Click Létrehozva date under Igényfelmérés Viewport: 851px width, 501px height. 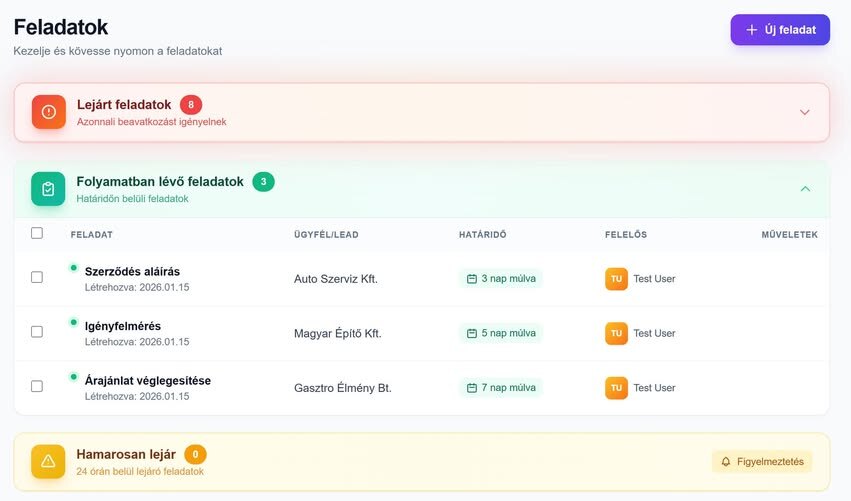[x=137, y=342]
